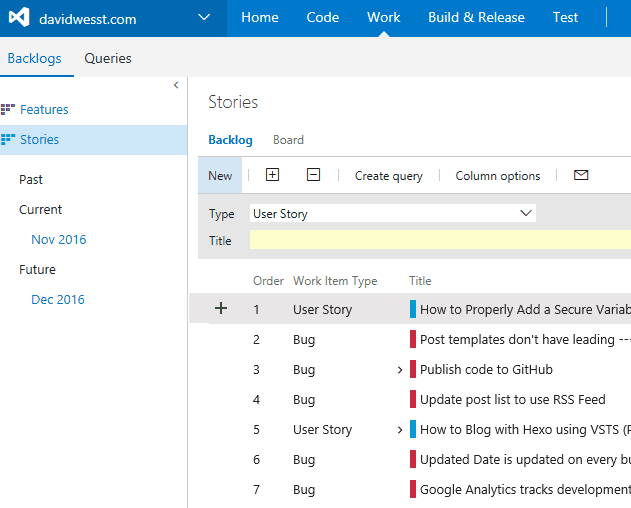631x508 pixels.
Task: Open the davidwesst.com project dropdown
Action: coord(204,17)
